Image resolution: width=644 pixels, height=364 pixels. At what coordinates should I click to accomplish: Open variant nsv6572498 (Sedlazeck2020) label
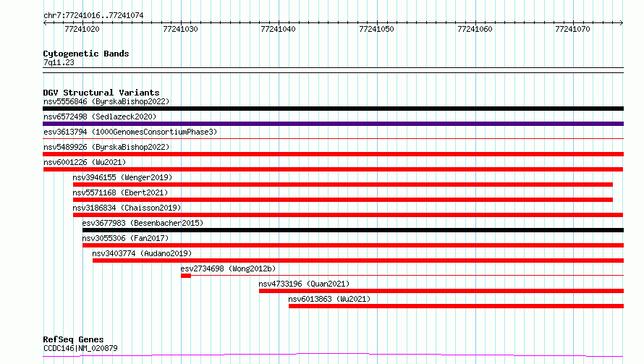100,117
